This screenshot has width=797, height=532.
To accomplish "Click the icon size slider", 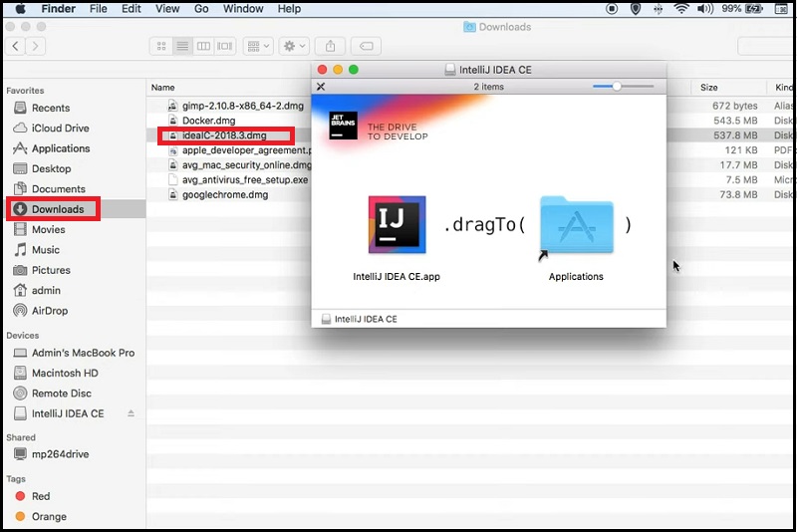I will pos(617,87).
